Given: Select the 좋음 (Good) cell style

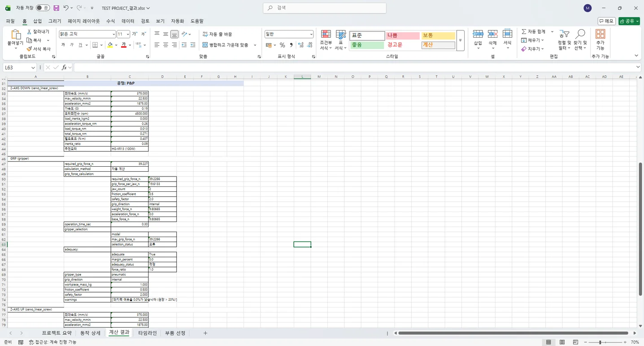Looking at the screenshot, I should 367,45.
